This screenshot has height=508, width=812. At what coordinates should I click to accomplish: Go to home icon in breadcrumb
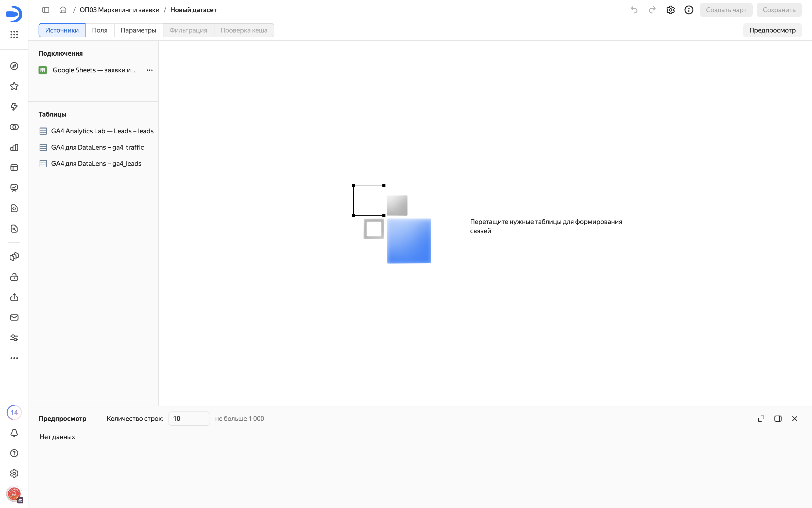[x=63, y=10]
